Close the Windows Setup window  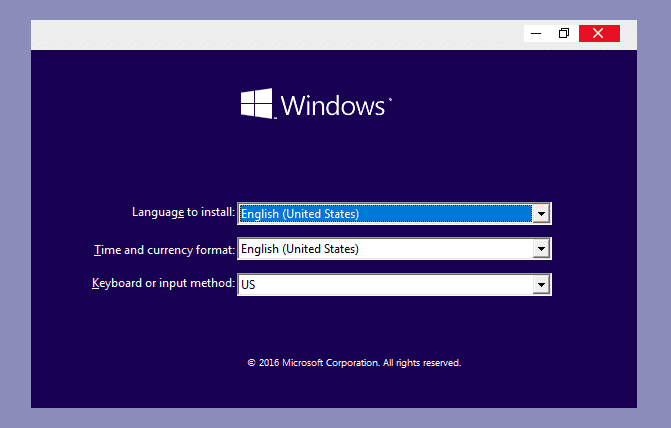[x=599, y=33]
